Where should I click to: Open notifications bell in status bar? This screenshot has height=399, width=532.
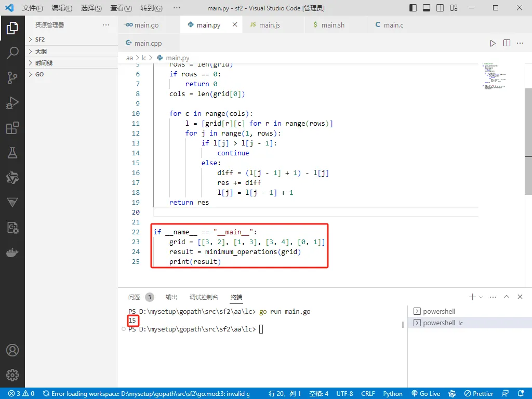[521, 394]
